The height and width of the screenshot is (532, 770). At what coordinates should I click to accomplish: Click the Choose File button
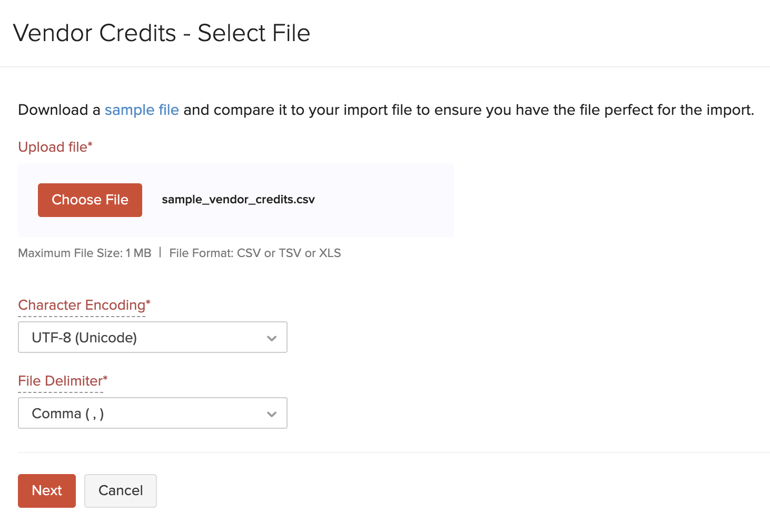90,200
